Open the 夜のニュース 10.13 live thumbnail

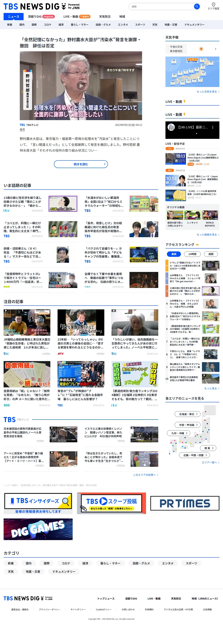click(x=176, y=159)
